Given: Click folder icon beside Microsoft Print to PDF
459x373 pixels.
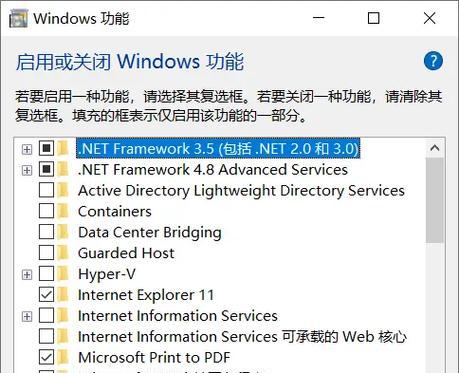Looking at the screenshot, I should (x=62, y=357).
